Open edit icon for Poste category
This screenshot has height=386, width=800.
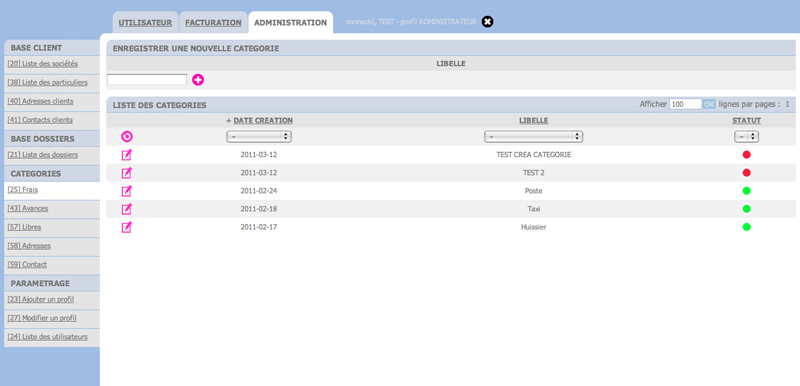tap(127, 191)
